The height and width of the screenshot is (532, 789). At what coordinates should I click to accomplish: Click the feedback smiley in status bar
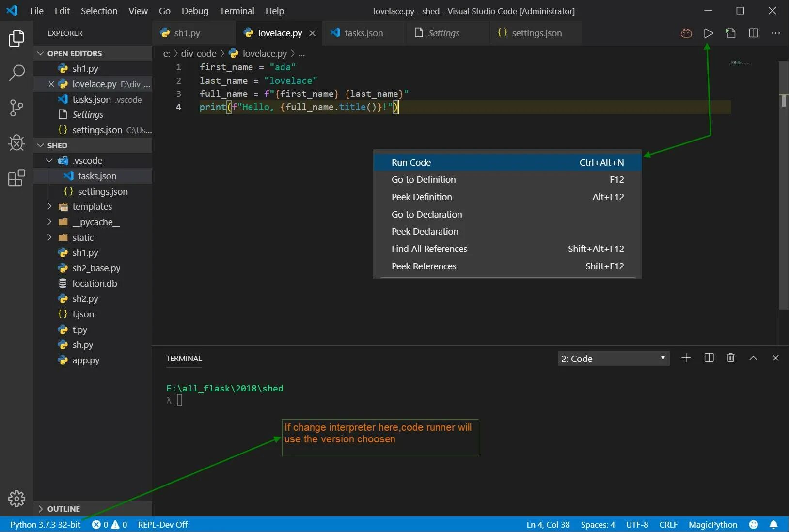coord(753,524)
